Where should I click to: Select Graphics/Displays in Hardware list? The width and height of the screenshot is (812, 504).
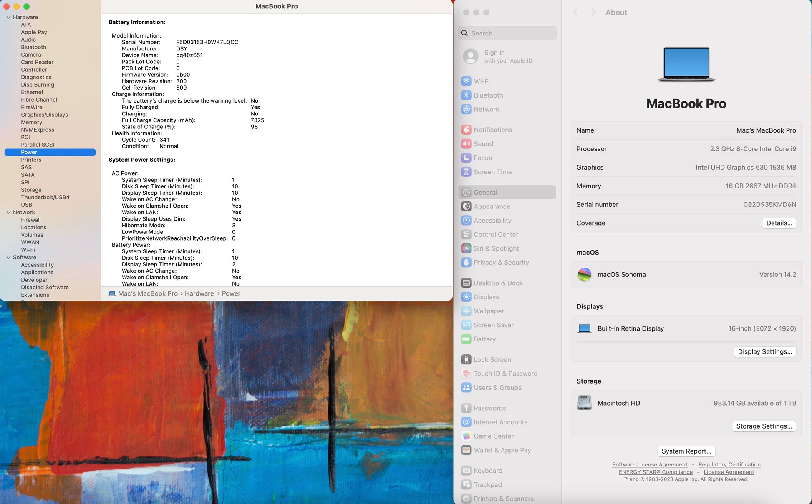tap(44, 115)
